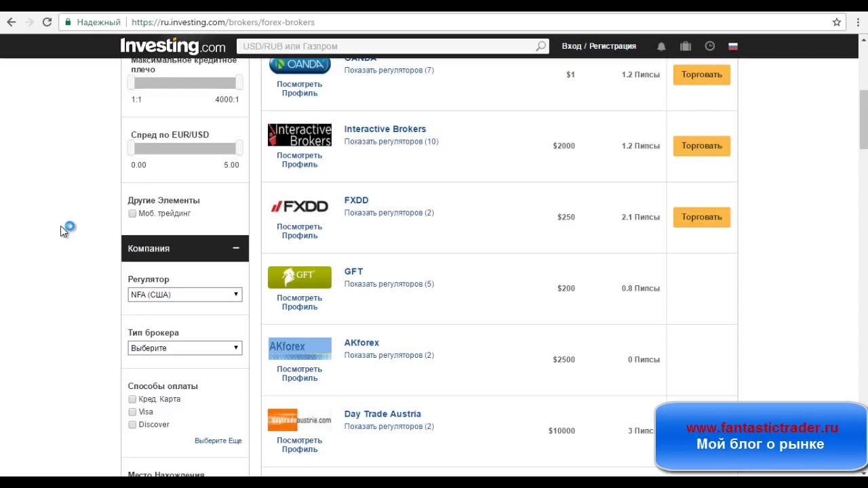Image resolution: width=868 pixels, height=488 pixels.
Task: Show regulators (2) for Day Trade Austria
Action: (x=389, y=426)
